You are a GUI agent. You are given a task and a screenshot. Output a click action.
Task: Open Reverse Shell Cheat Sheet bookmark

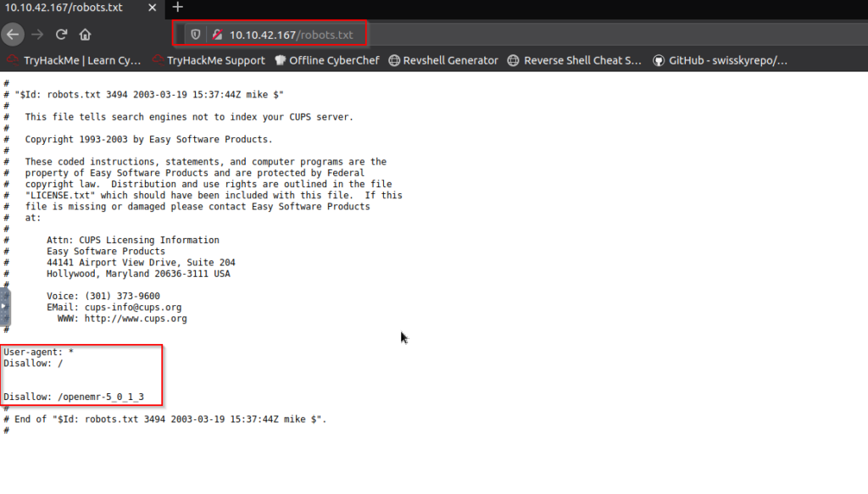[x=575, y=60]
